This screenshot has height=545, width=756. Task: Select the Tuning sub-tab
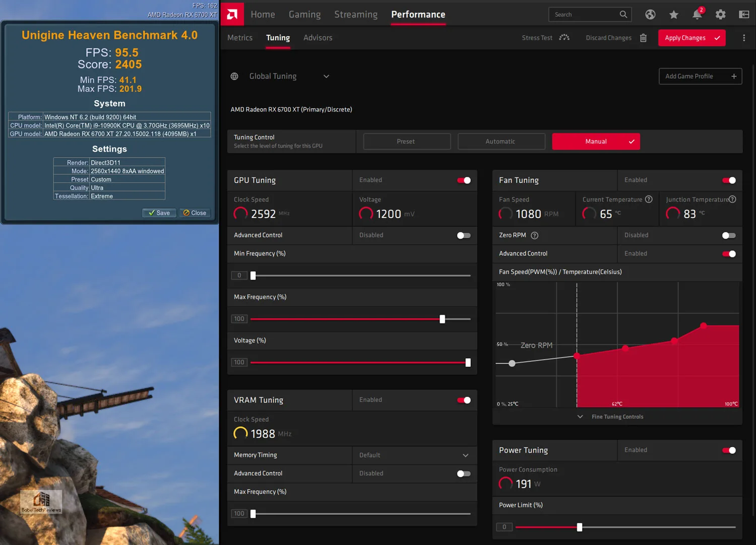[x=278, y=38]
